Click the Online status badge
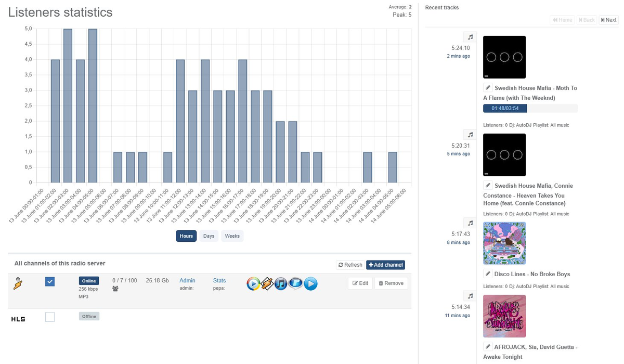624x364 pixels. click(89, 281)
